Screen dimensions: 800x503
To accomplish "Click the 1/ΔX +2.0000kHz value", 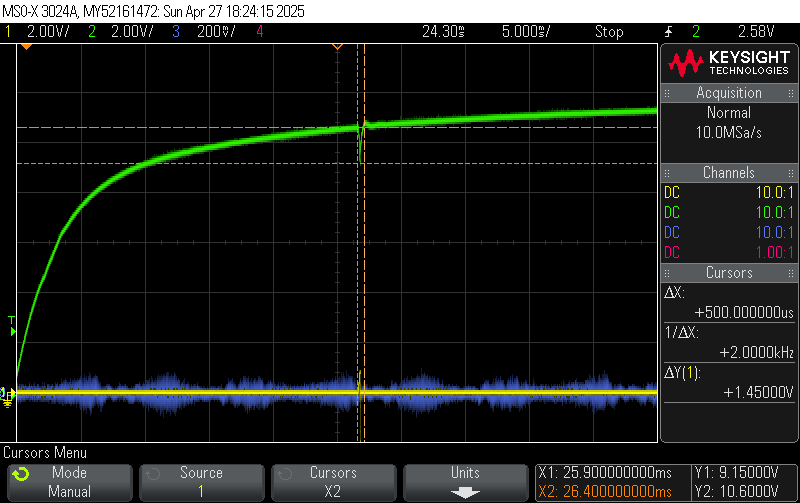I will tap(757, 352).
